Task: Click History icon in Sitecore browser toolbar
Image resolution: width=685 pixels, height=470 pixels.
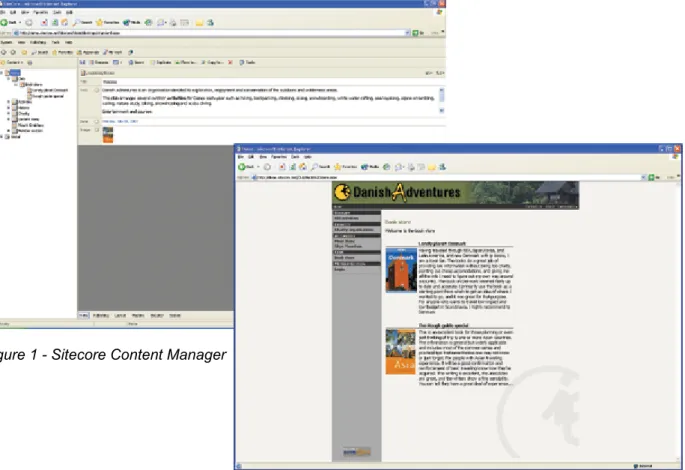Action: [149, 22]
